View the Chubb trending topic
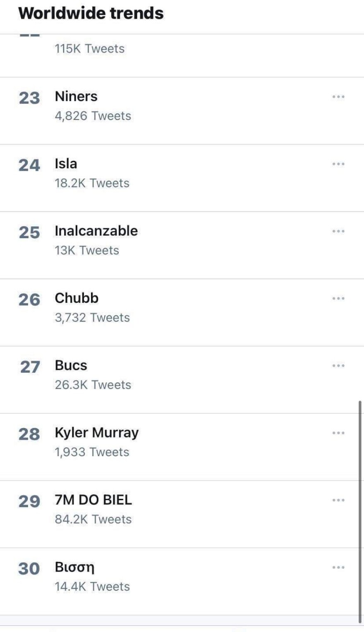The image size is (364, 632). (77, 298)
